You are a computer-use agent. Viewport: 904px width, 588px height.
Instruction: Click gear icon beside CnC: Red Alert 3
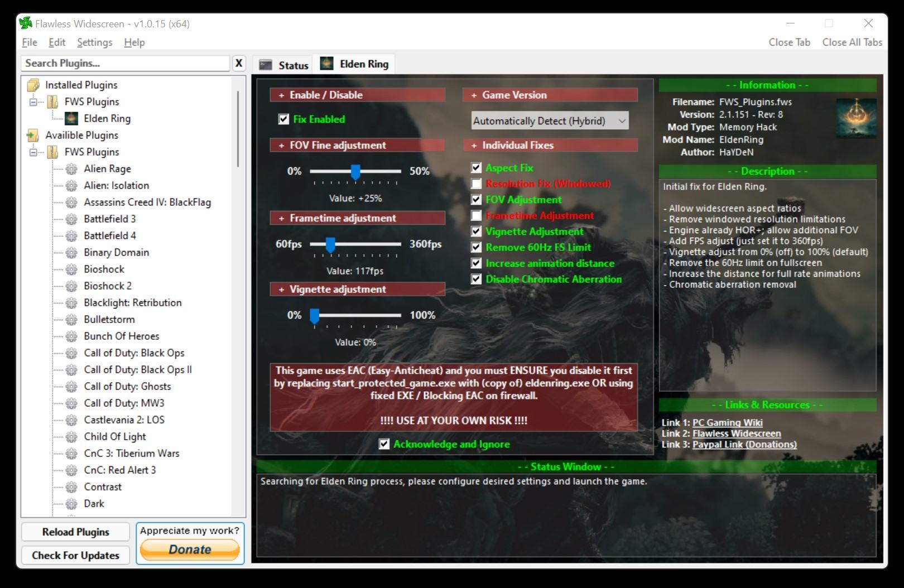point(71,470)
